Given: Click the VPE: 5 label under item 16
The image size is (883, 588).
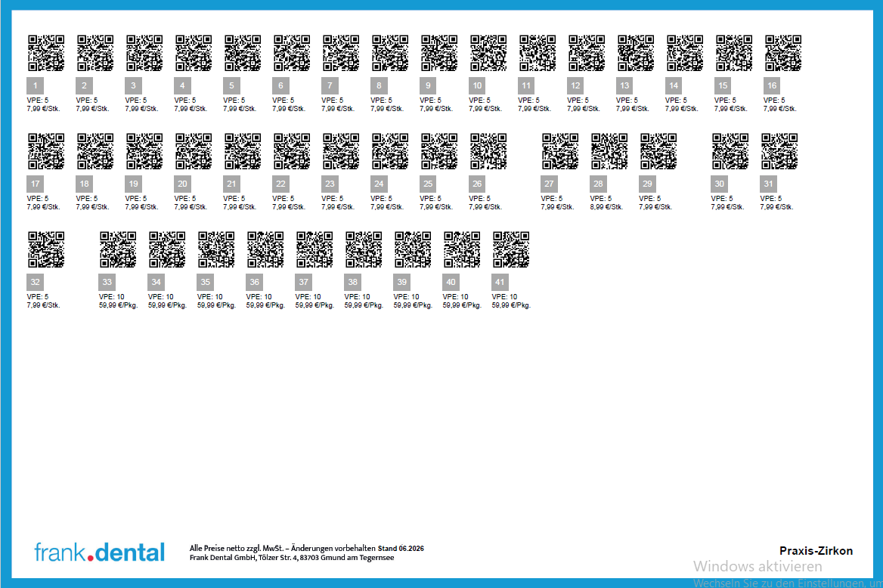Looking at the screenshot, I should pos(774,101).
